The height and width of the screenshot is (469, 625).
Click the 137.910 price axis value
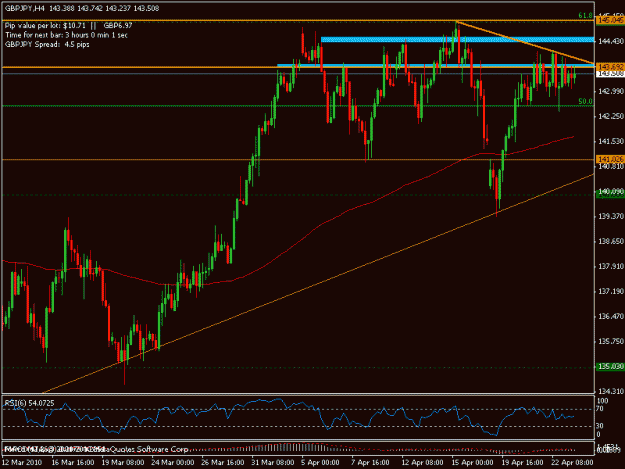coord(610,266)
